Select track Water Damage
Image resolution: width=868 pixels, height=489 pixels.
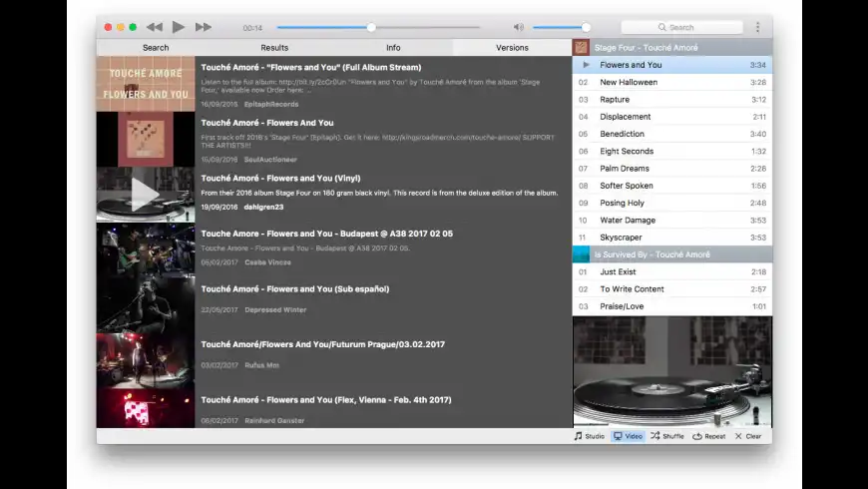(x=672, y=221)
